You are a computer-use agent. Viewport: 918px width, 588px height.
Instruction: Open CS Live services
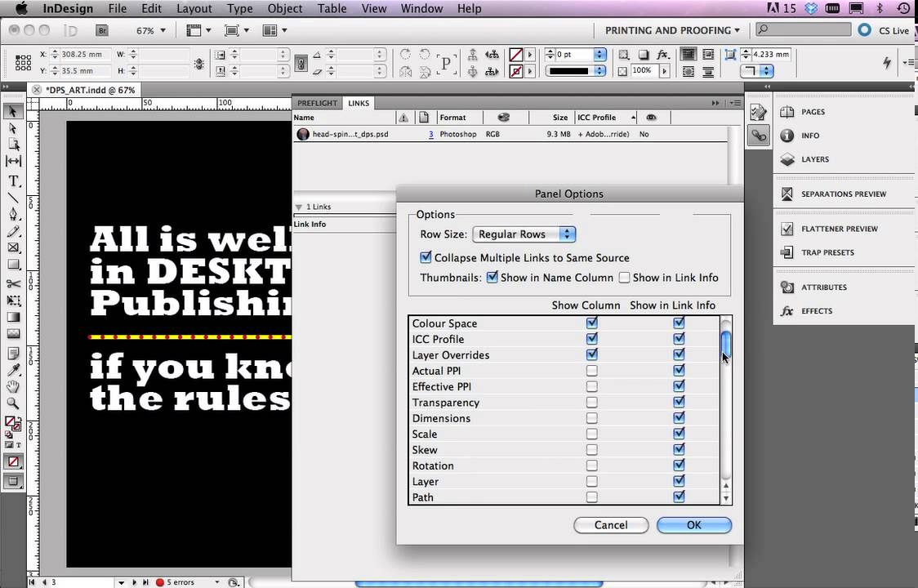tap(884, 30)
